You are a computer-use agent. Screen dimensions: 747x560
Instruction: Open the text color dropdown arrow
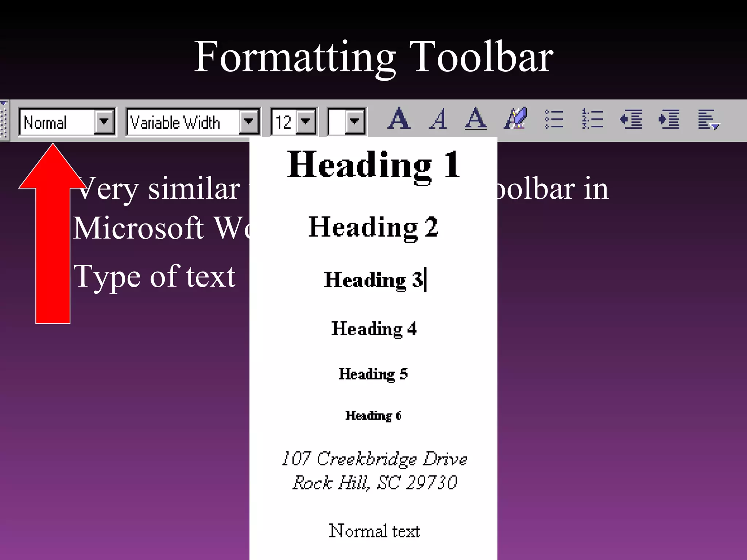pos(355,121)
